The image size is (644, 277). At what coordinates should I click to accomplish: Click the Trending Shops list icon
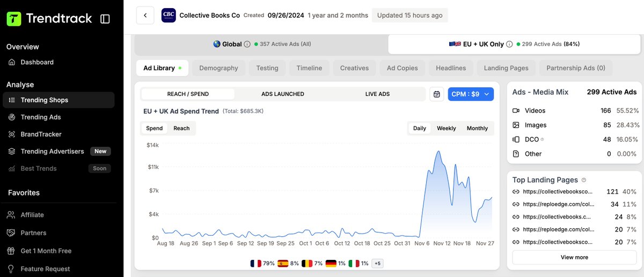coord(11,100)
